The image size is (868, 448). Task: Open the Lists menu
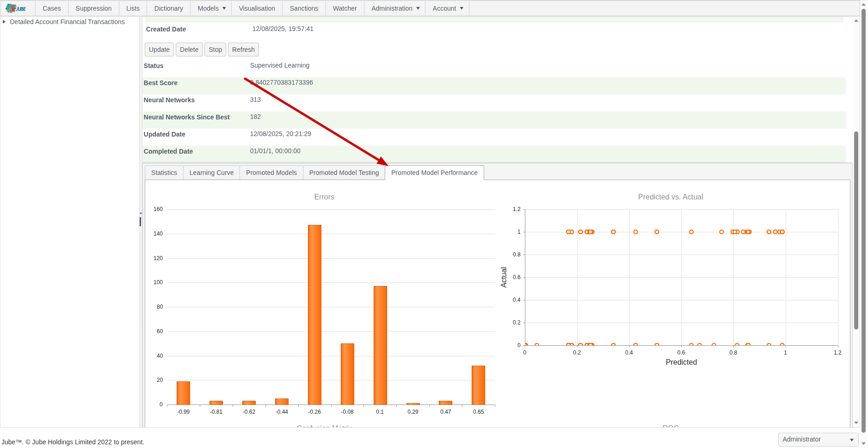(133, 8)
